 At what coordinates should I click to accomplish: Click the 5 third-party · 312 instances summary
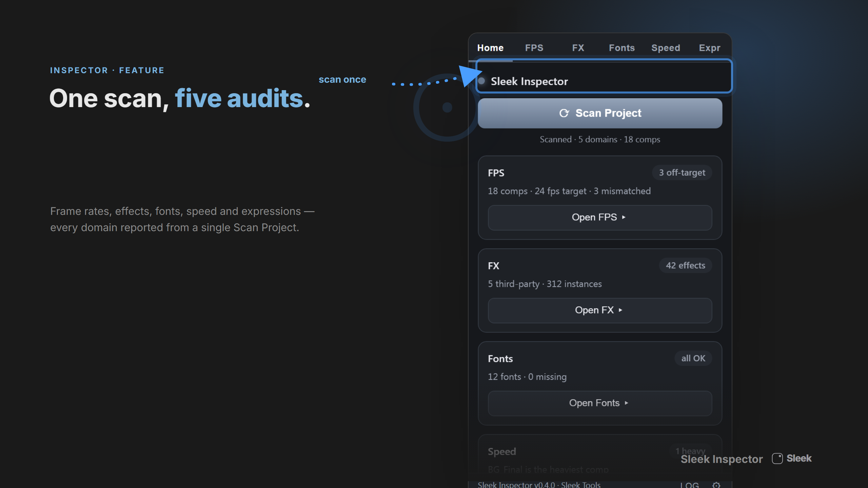pos(545,284)
